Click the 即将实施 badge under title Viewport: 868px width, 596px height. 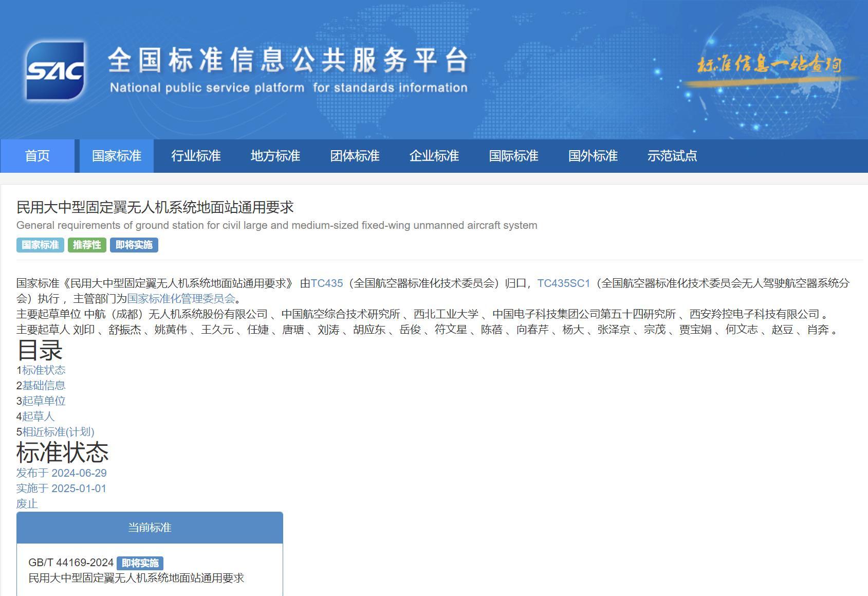[x=134, y=245]
